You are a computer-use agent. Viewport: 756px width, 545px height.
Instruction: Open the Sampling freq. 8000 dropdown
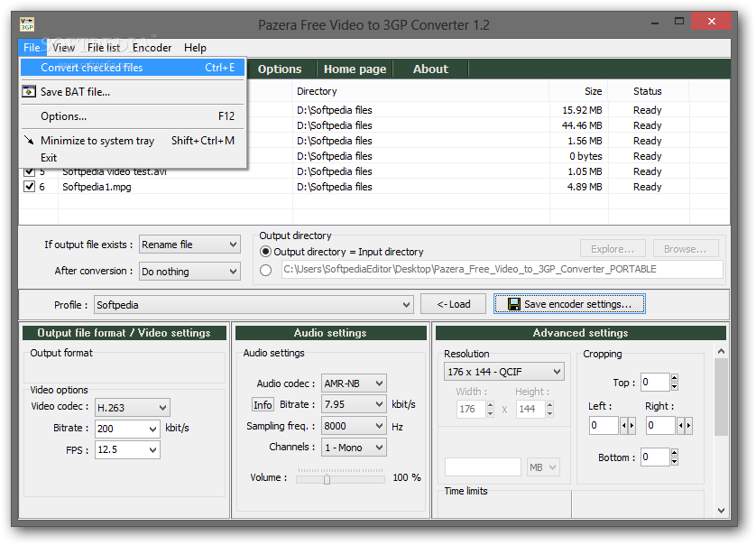(354, 426)
